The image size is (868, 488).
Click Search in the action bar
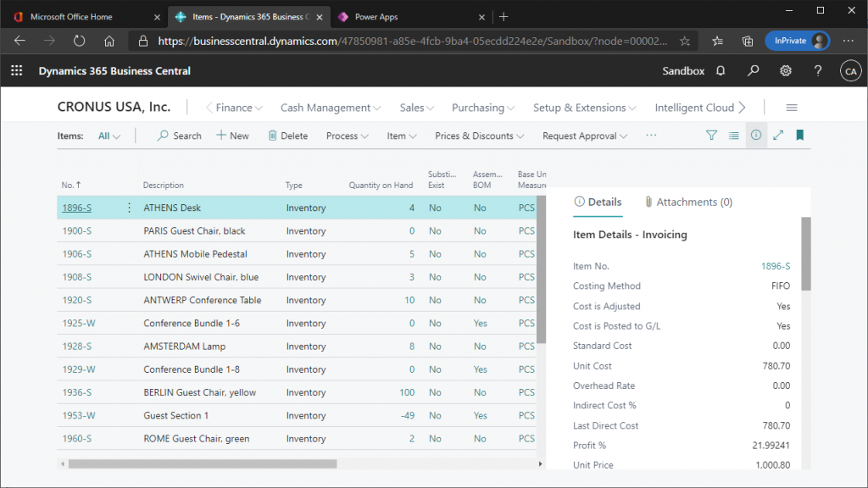click(x=180, y=136)
